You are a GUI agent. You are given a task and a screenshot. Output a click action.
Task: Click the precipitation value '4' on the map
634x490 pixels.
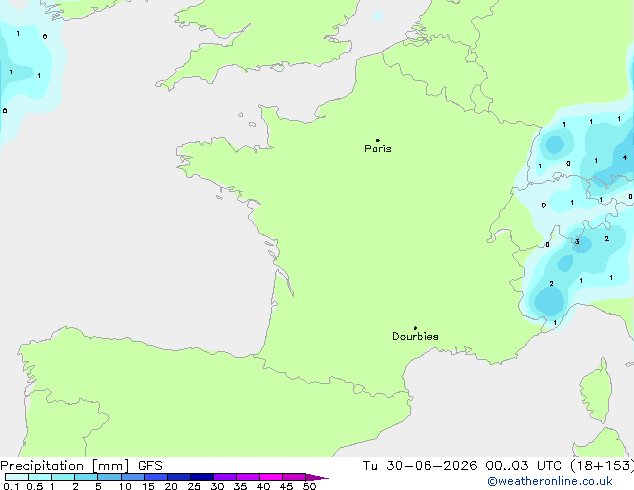point(625,157)
